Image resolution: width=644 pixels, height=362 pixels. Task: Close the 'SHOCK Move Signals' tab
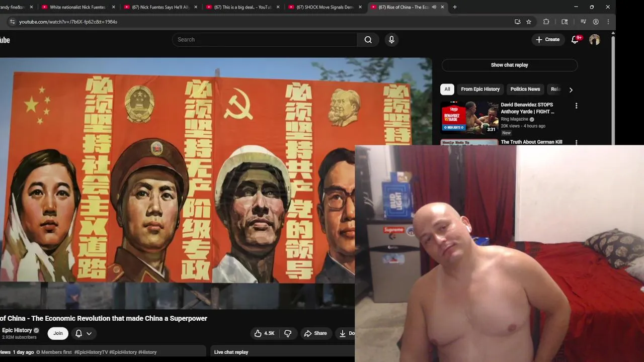pos(360,7)
